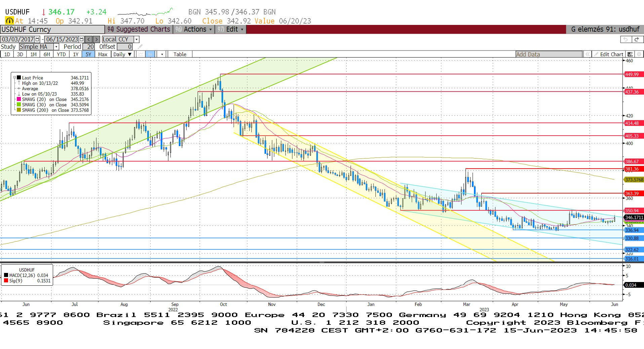Viewport: 644px width, 349px height.
Task: Expand the chart type dropdown arrow
Action: (x=162, y=54)
